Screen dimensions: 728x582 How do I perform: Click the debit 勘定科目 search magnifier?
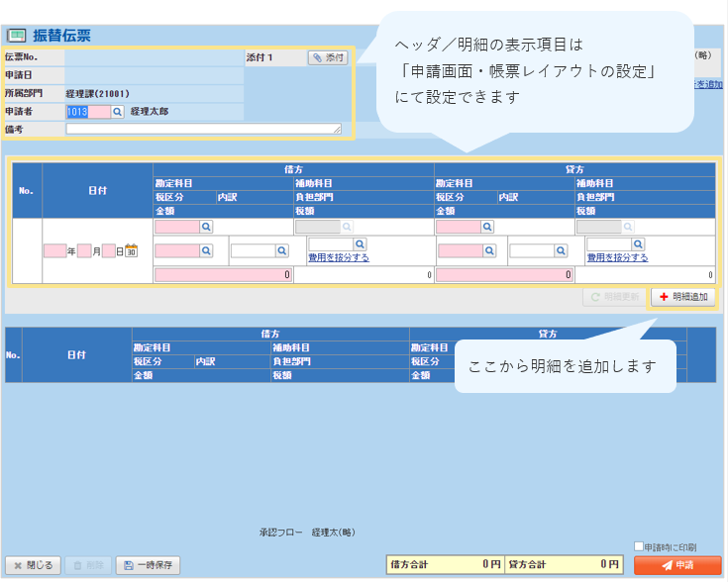207,227
